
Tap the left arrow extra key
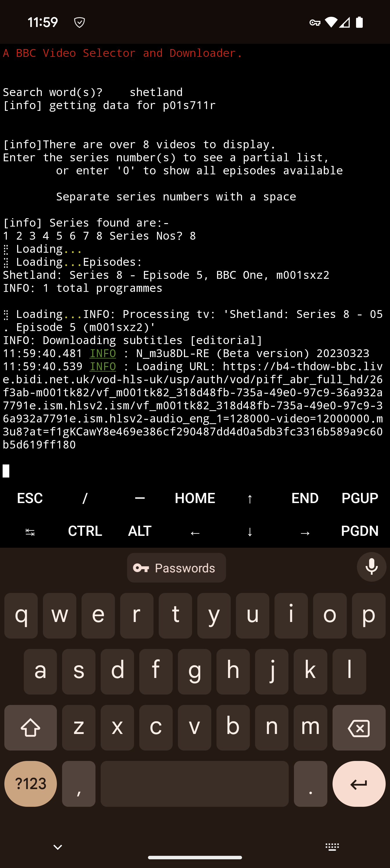point(195,531)
